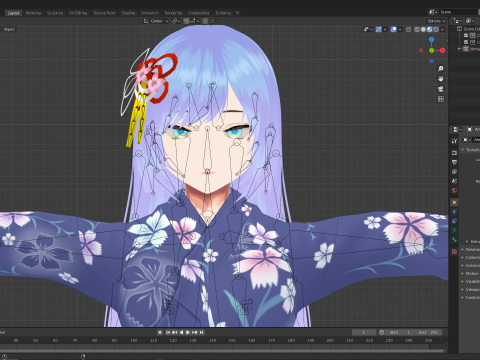
Task: Switch to material preview shading
Action: coord(430,29)
